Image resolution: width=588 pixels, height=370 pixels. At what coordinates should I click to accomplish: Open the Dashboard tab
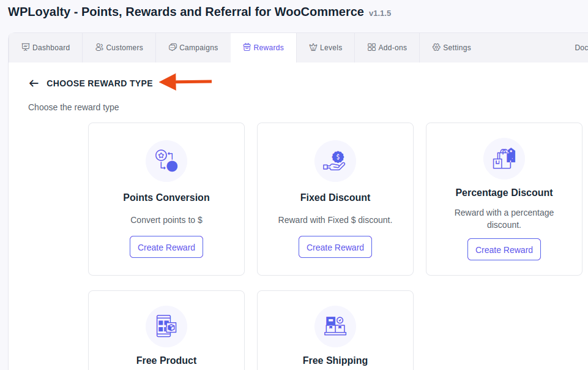pyautogui.click(x=46, y=48)
